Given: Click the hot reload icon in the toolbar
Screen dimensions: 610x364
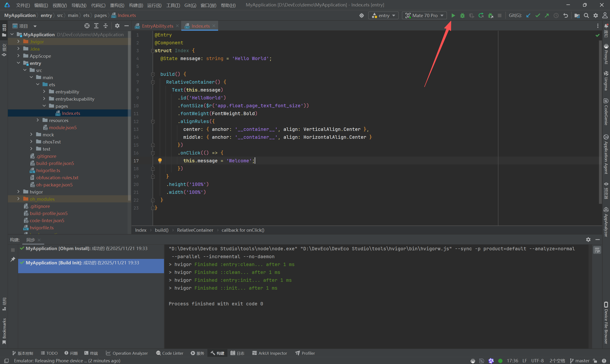Looking at the screenshot, I should 481,15.
